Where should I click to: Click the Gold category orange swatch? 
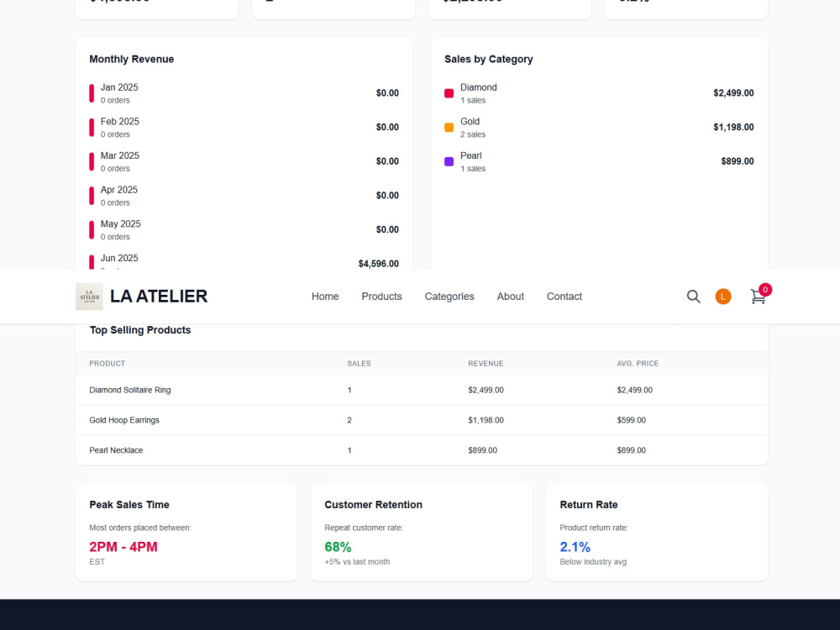[449, 128]
